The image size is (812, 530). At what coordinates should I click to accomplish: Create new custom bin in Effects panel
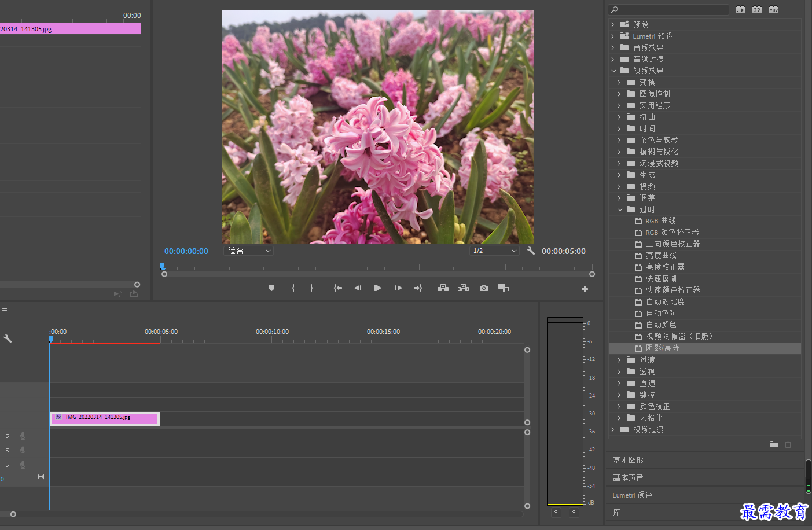coord(774,444)
